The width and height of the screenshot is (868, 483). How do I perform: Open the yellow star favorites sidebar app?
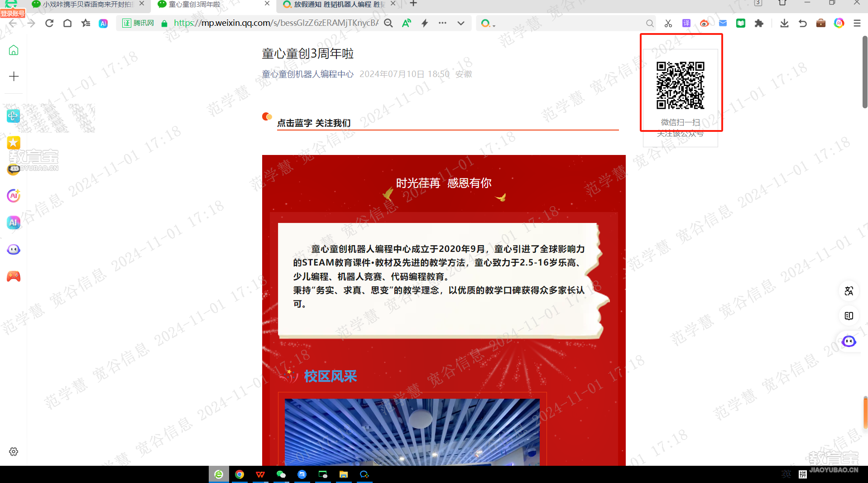(x=14, y=143)
